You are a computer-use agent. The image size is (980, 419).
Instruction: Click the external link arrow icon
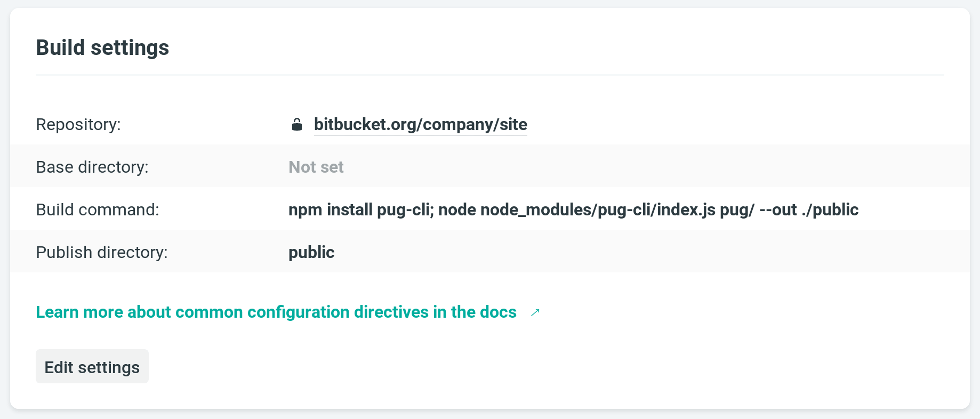click(535, 312)
